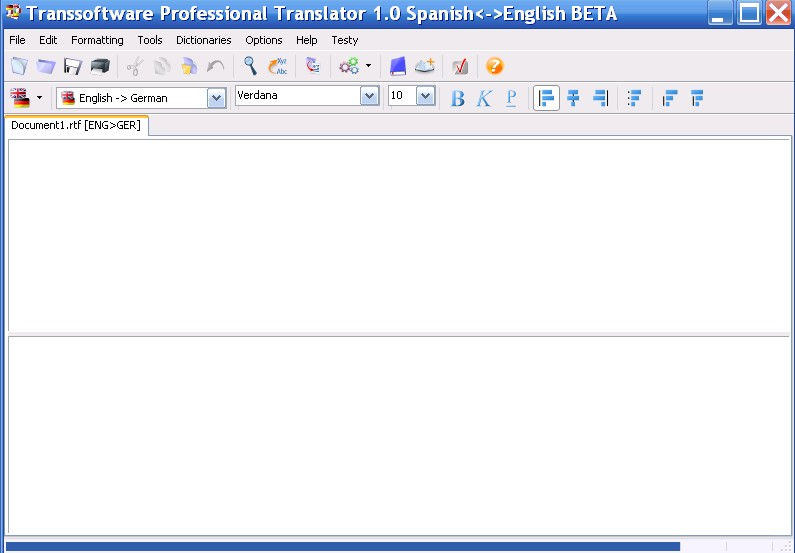Toggle bold with the B button
This screenshot has height=553, width=795.
pos(457,98)
